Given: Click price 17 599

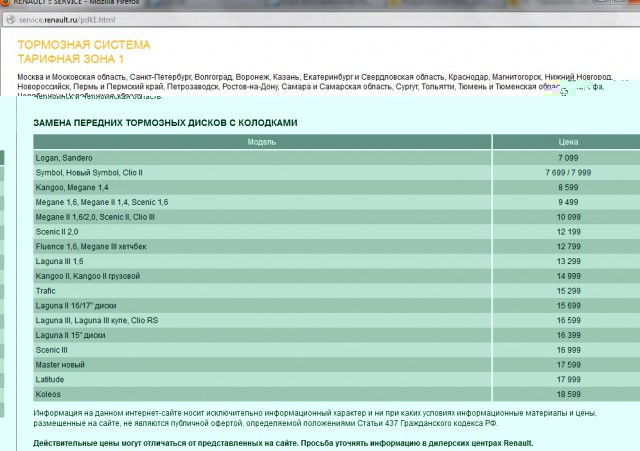Looking at the screenshot, I should (569, 365).
